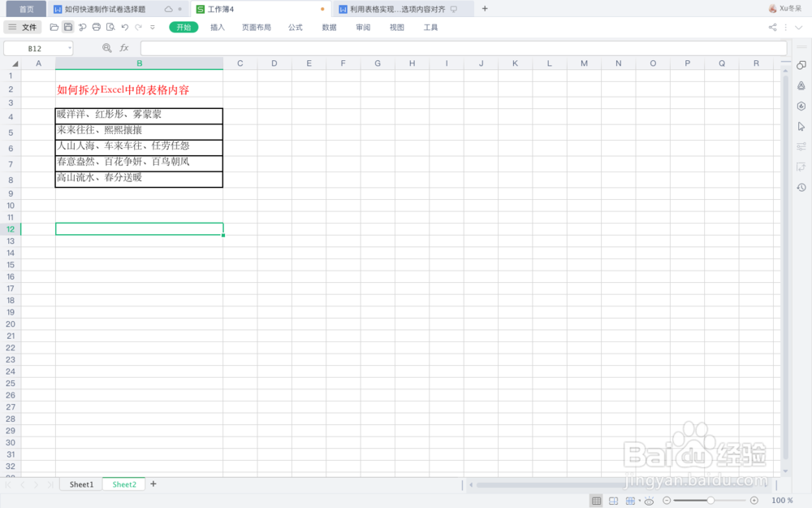Image resolution: width=812 pixels, height=508 pixels.
Task: Click the Print Preview icon
Action: pyautogui.click(x=110, y=27)
